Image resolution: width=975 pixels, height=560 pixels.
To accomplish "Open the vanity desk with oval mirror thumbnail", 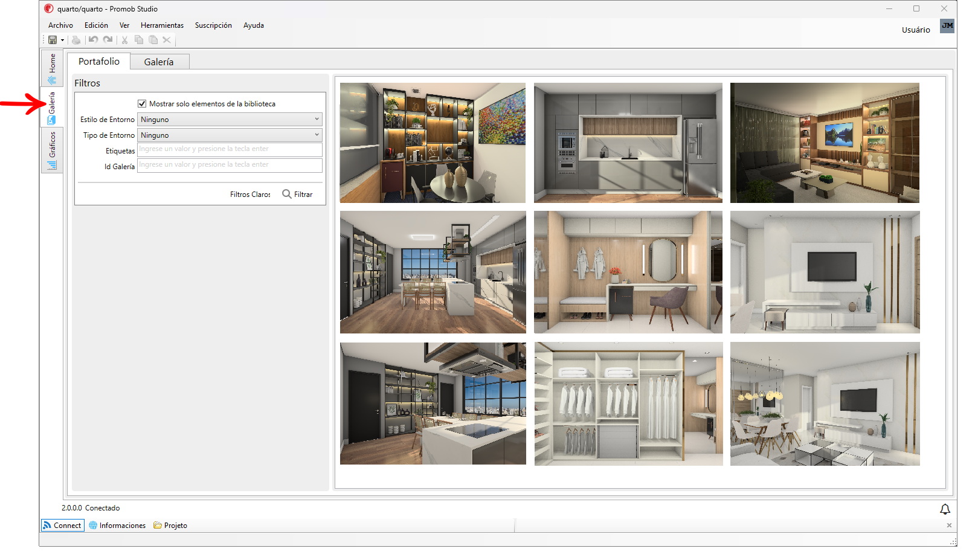I will point(628,272).
